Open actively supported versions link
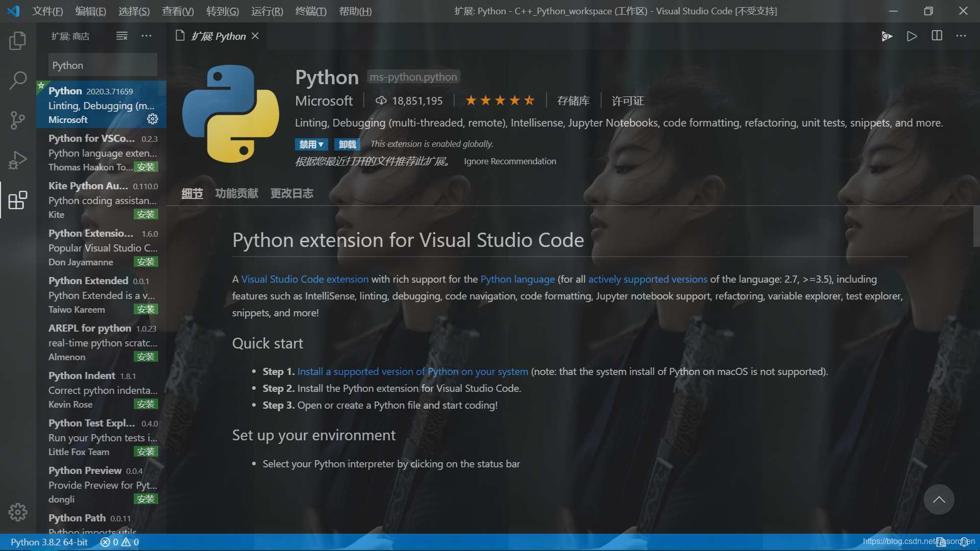 point(648,279)
